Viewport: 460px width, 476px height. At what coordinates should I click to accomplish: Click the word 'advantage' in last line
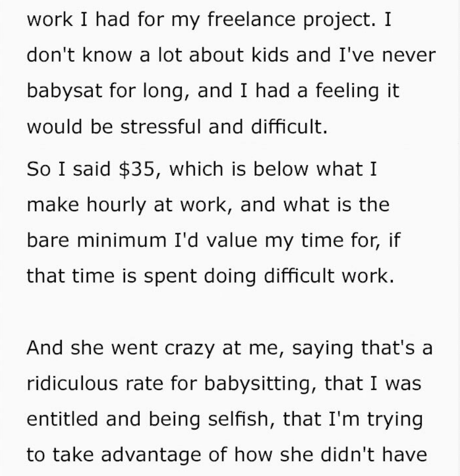(x=150, y=455)
